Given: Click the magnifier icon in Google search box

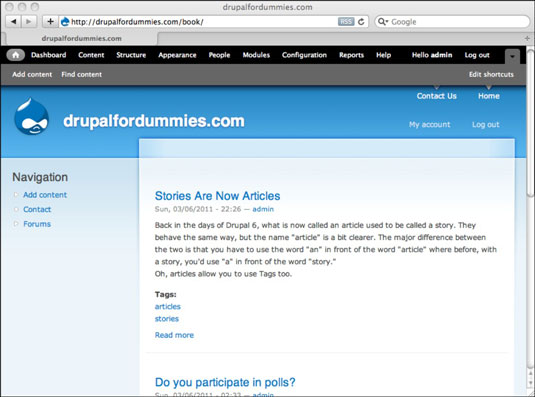Looking at the screenshot, I should point(381,21).
